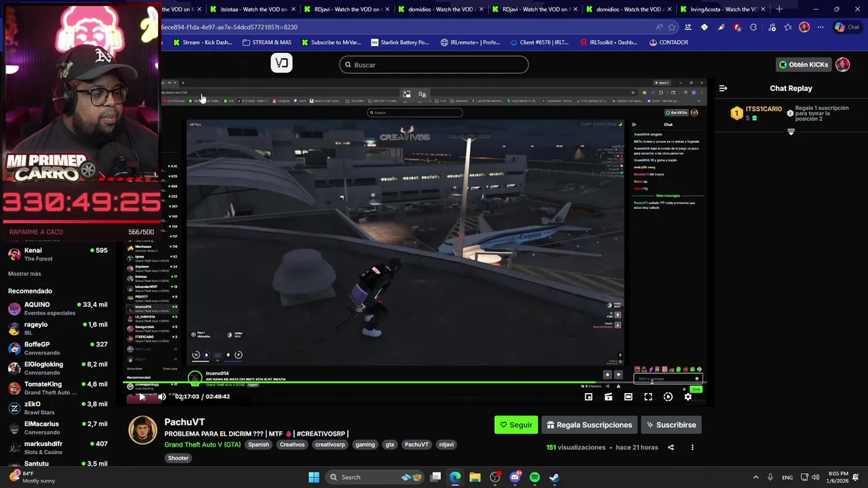The width and height of the screenshot is (868, 488).
Task: Open IRLremote+ bookmark
Action: point(471,42)
